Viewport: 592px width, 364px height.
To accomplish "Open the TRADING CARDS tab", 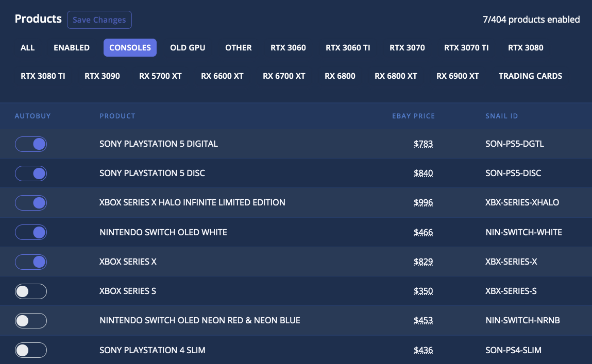I will (x=530, y=76).
